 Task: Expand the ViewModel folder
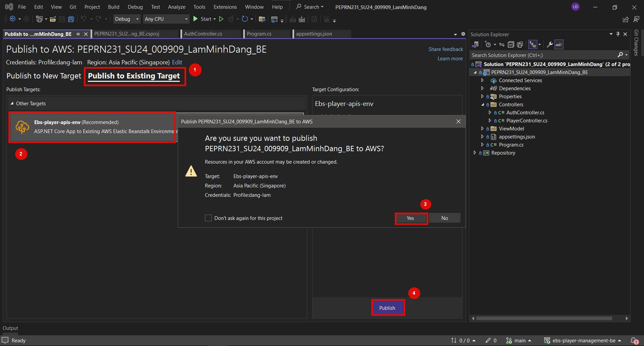(x=482, y=129)
